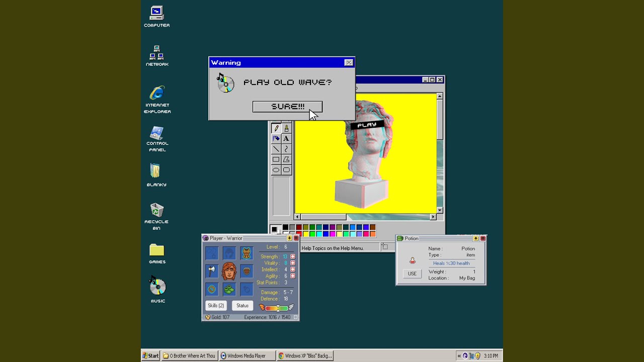Open the Blanky desktop icon
The width and height of the screenshot is (644, 362).
[x=156, y=175]
